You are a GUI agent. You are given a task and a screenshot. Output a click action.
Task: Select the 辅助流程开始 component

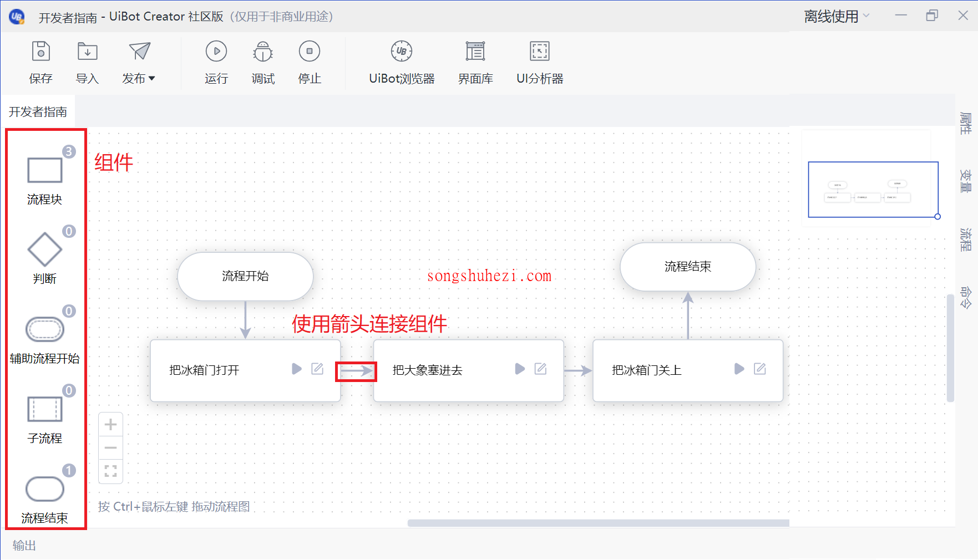pos(45,329)
